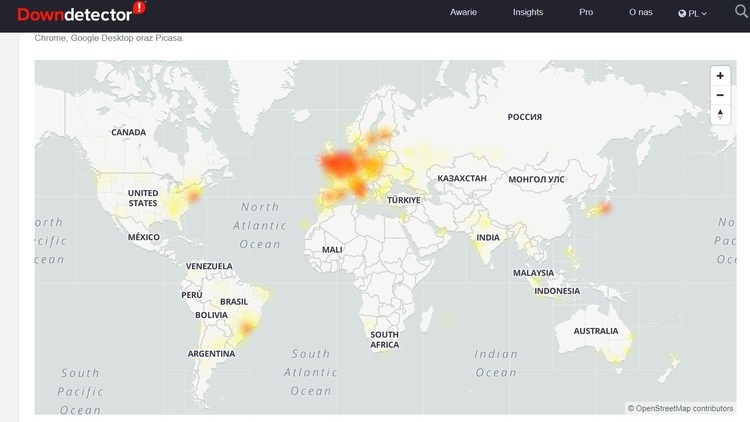Click the TÜRKIYE map label
Viewport: 750px width, 422px height.
pos(404,200)
